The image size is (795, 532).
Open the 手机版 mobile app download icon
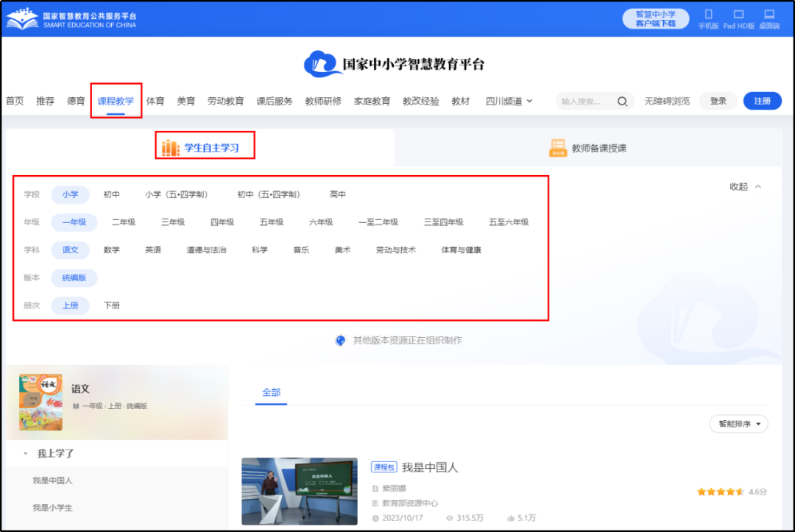tap(709, 13)
